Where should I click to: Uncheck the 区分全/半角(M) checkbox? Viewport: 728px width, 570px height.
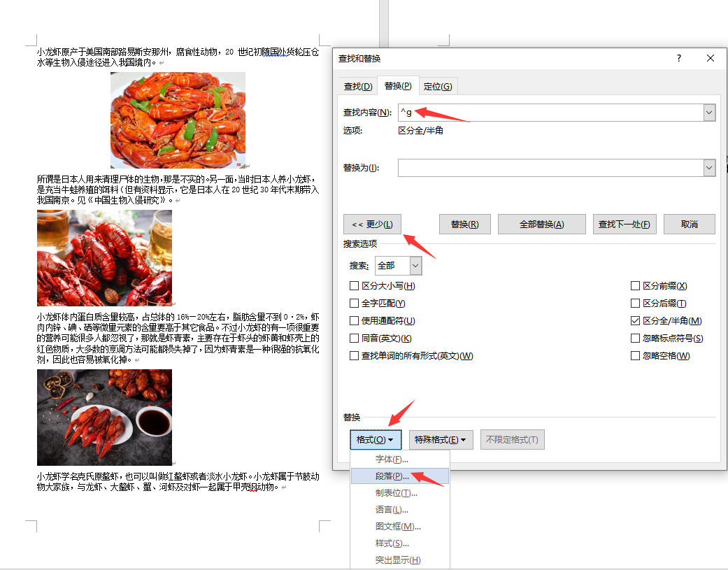[635, 321]
